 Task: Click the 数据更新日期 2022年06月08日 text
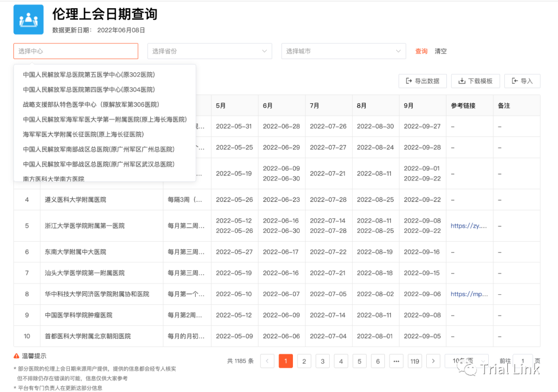coord(99,30)
